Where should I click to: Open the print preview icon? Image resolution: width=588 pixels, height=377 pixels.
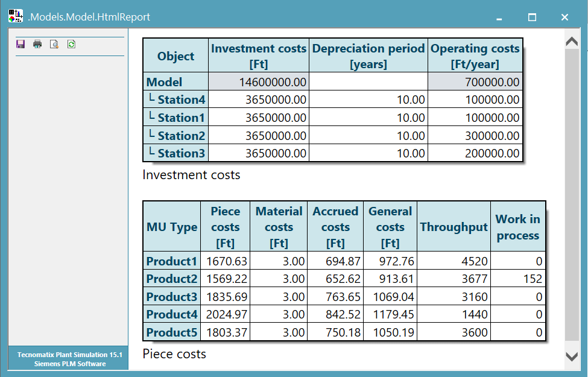(54, 44)
